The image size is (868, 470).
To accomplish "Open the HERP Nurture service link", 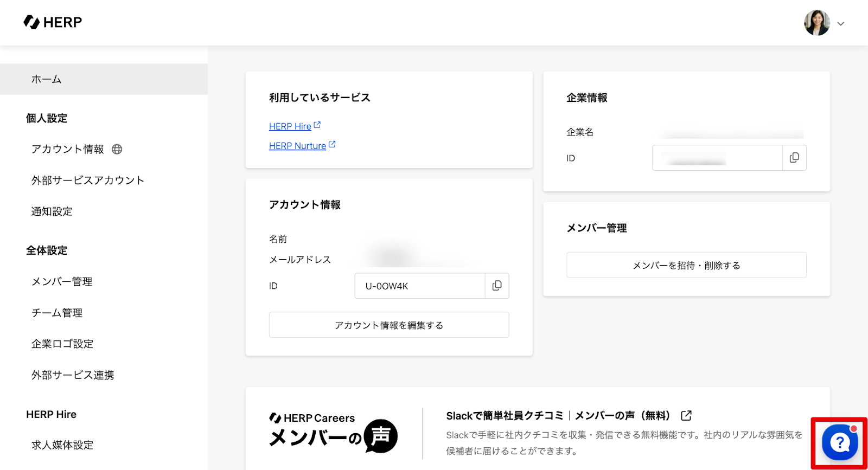I will [297, 146].
